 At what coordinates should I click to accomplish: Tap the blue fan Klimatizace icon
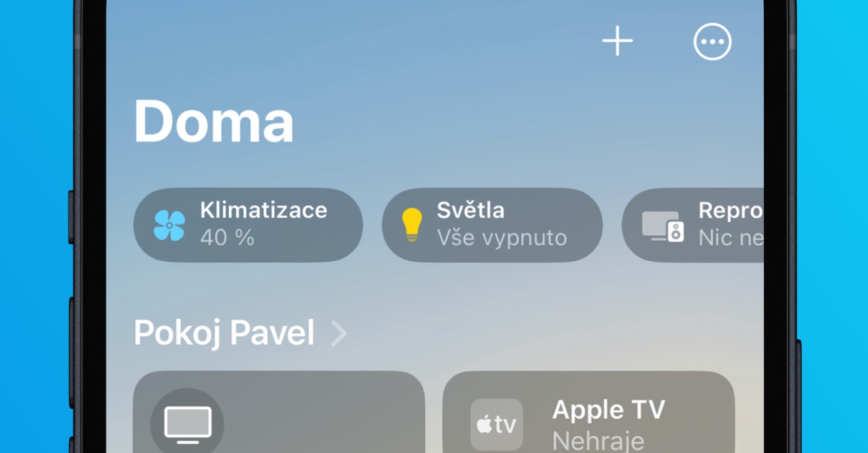tap(170, 225)
